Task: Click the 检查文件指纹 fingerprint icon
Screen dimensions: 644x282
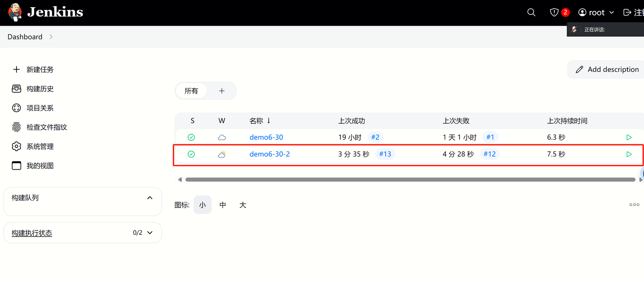Action: coord(17,127)
